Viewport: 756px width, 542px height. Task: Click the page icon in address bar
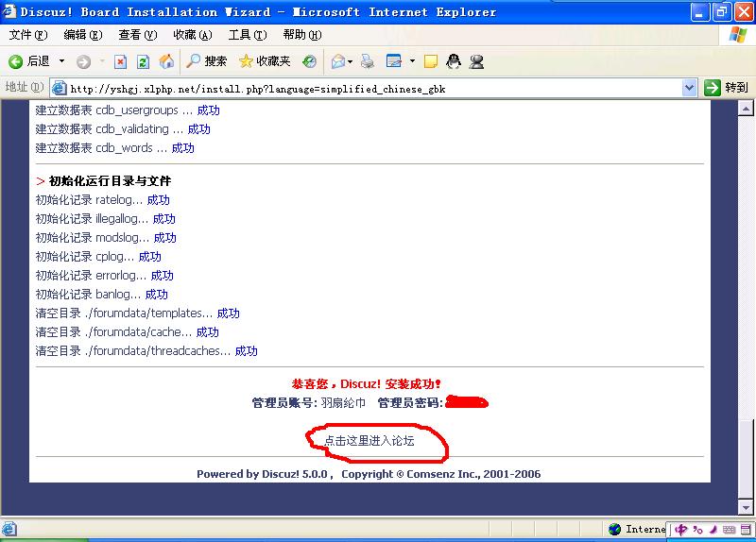click(60, 88)
